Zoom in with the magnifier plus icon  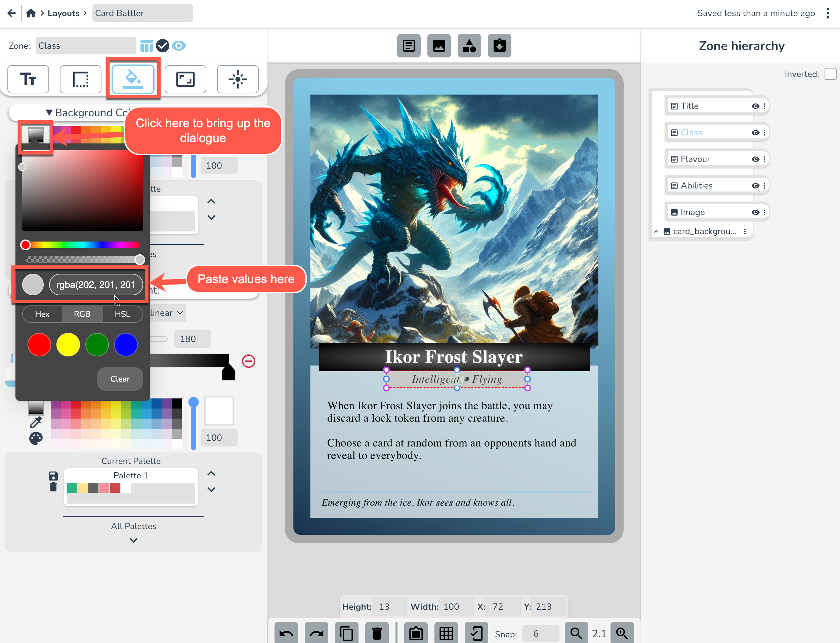pyautogui.click(x=622, y=634)
